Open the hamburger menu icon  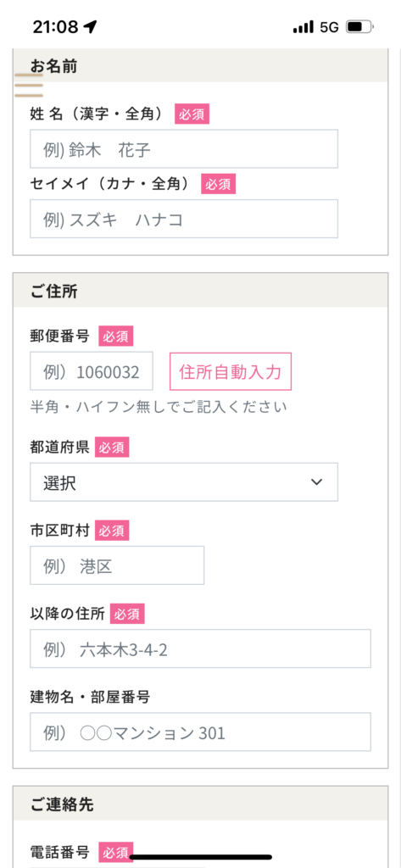[28, 86]
